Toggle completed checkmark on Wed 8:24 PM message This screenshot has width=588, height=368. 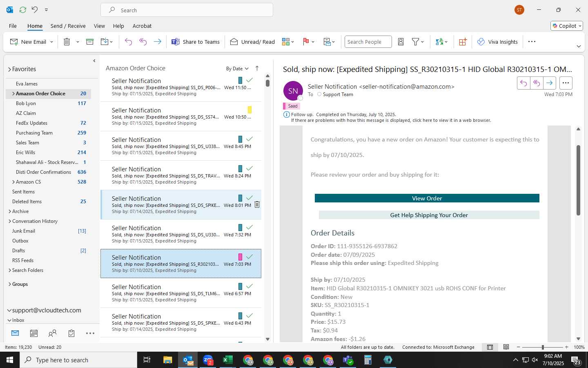249,168
